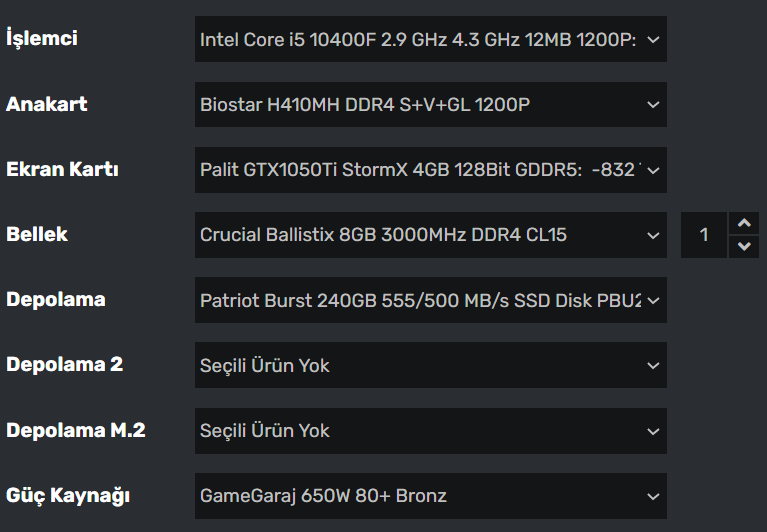Click the chevron on the İşlemci dropdown
This screenshot has height=532, width=767.
(x=653, y=40)
